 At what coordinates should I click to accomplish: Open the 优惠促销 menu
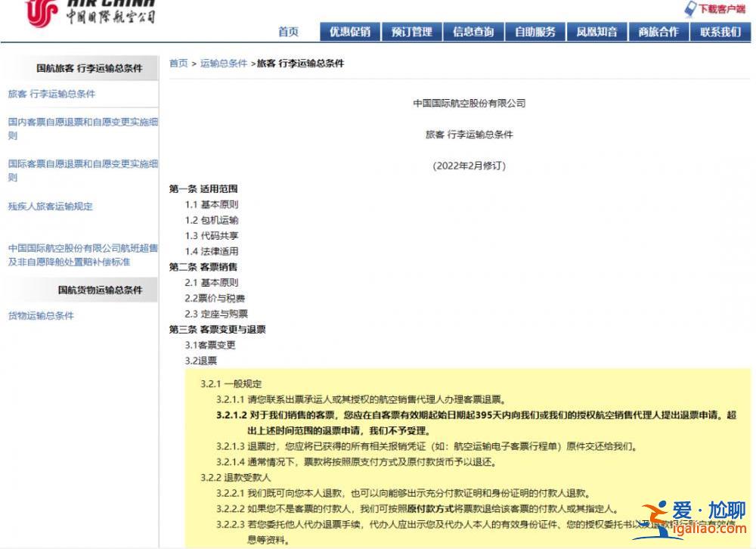click(350, 32)
